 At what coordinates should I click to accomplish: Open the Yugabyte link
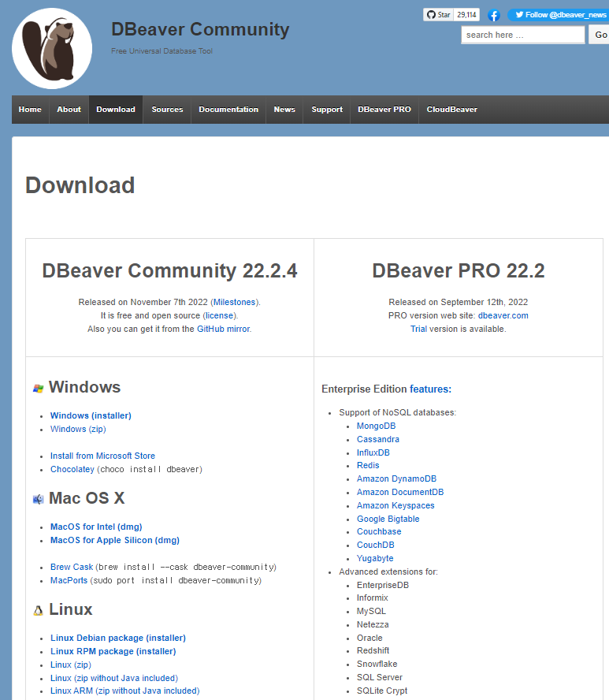pos(375,558)
